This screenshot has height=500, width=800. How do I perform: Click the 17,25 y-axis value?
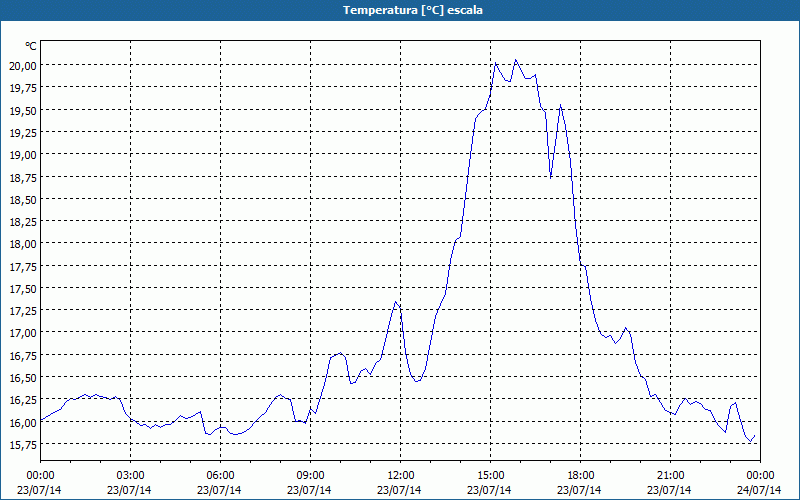click(x=23, y=310)
